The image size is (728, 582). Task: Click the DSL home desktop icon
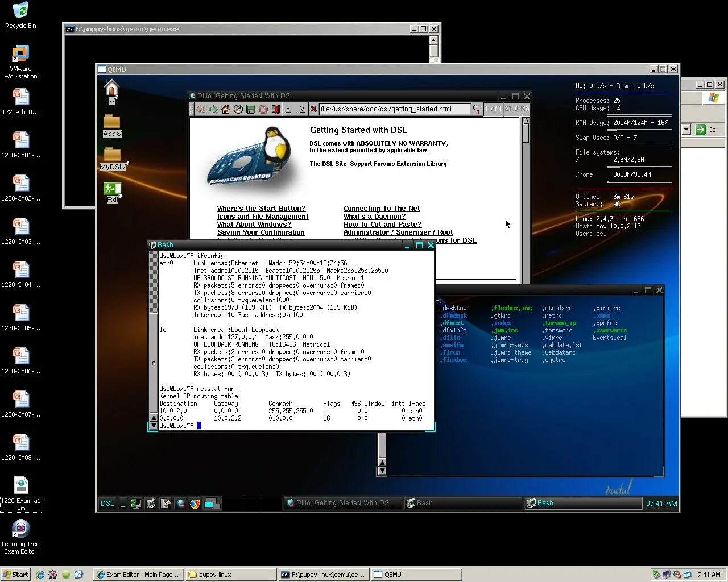111,92
